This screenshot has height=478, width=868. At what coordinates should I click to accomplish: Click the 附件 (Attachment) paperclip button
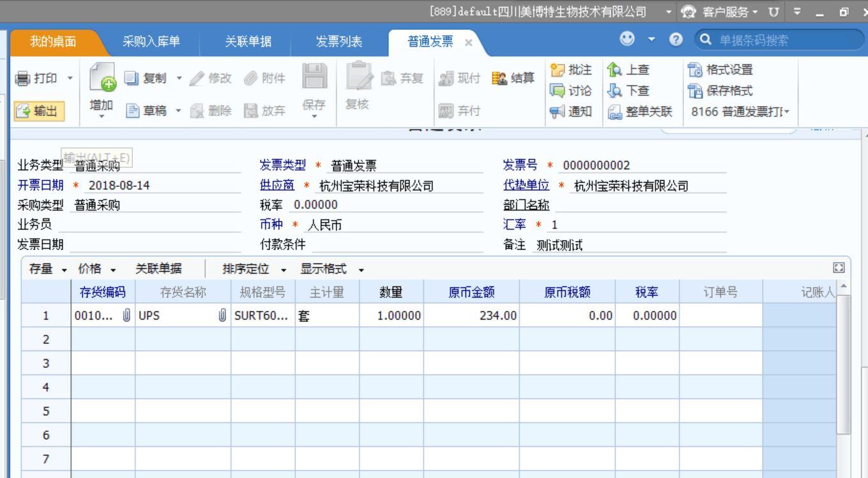click(x=264, y=78)
